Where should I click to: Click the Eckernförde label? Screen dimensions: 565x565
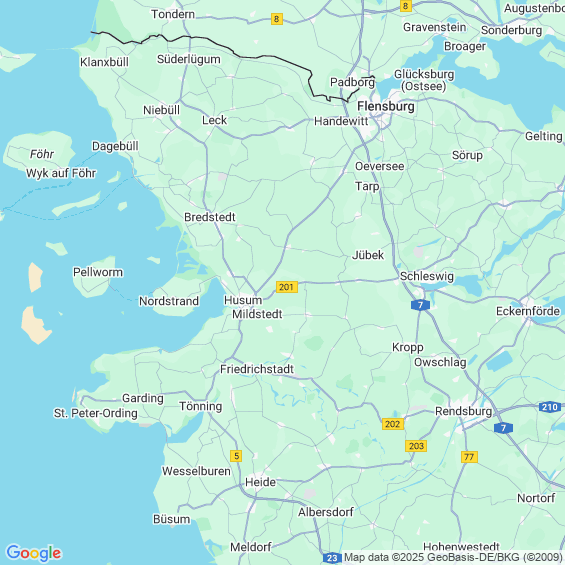(528, 311)
